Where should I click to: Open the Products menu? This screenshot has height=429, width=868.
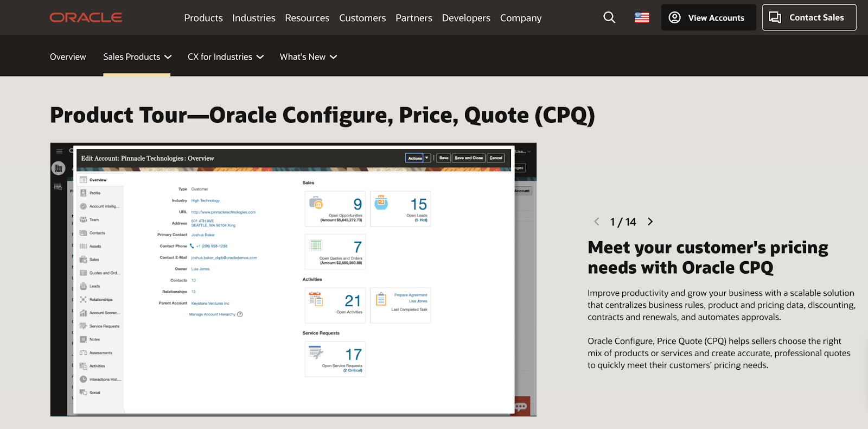coord(203,18)
